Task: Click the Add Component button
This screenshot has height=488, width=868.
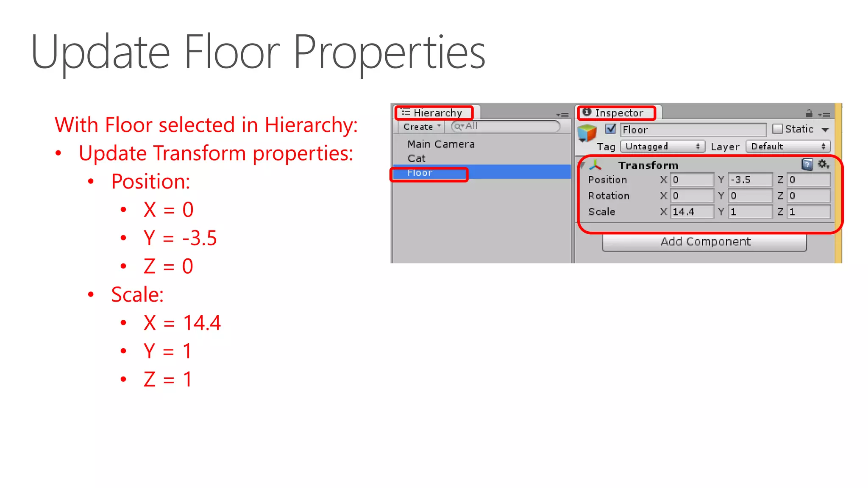Action: 704,241
